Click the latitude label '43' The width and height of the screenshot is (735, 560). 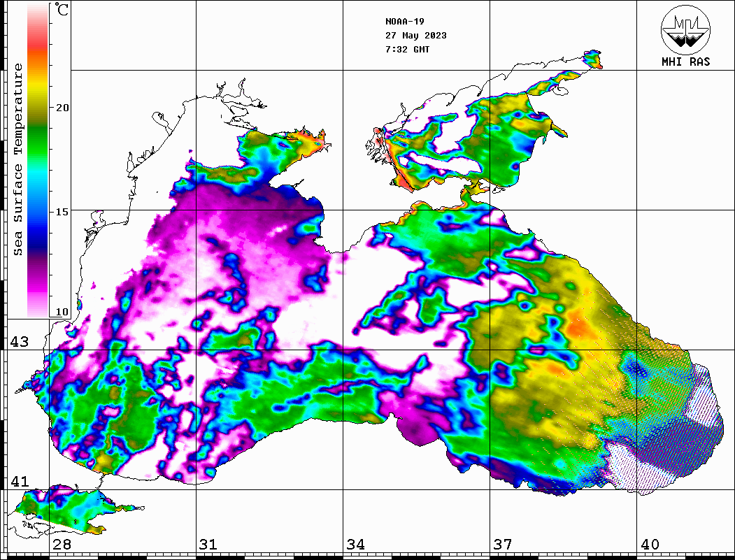(20, 342)
